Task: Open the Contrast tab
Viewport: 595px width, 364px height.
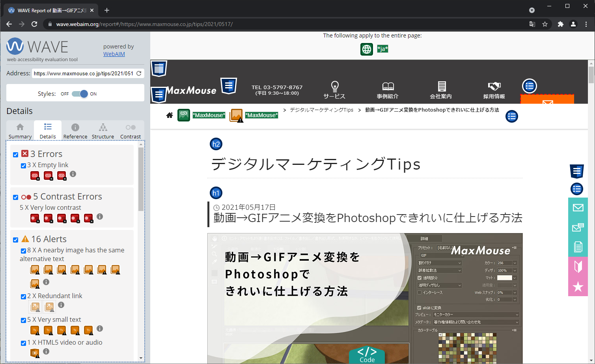Action: pos(131,131)
